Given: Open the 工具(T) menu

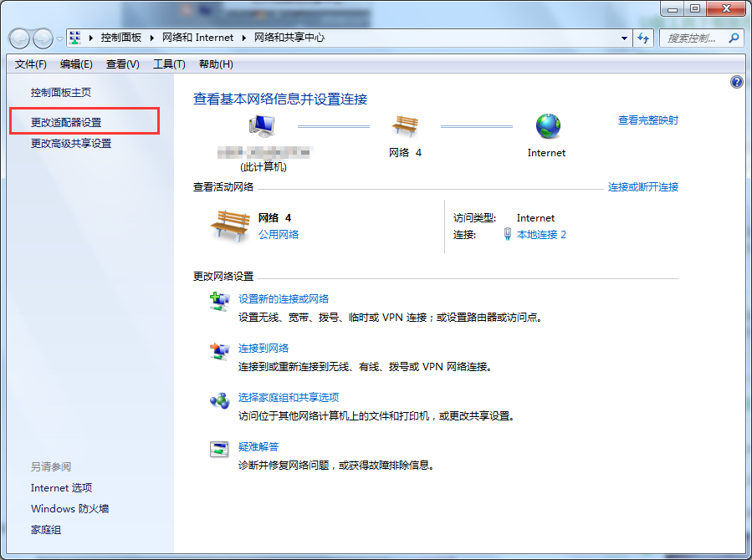Looking at the screenshot, I should point(169,64).
